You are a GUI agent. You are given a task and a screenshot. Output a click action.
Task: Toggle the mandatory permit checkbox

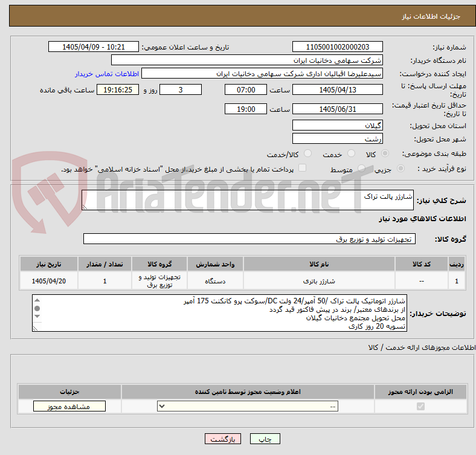[x=420, y=407]
